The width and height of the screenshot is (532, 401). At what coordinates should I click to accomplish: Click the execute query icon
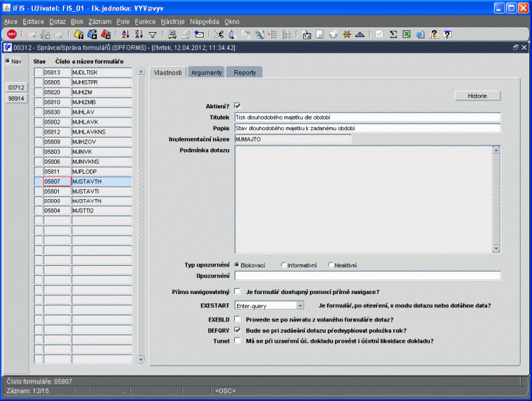click(x=92, y=34)
